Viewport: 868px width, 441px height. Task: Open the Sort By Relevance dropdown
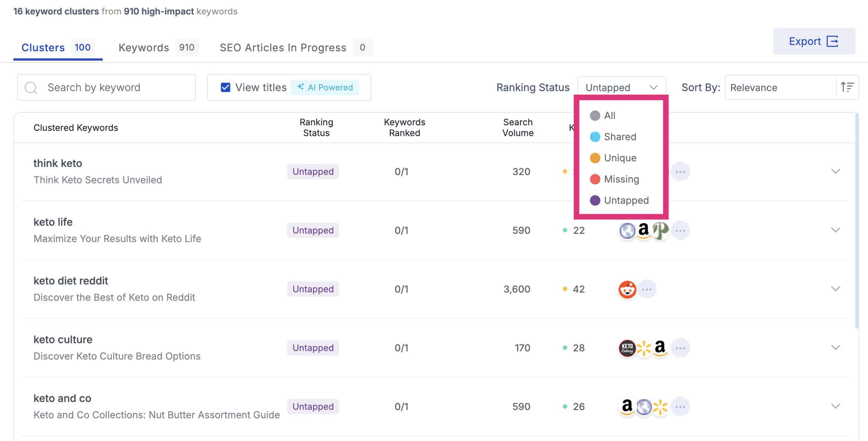pyautogui.click(x=781, y=87)
